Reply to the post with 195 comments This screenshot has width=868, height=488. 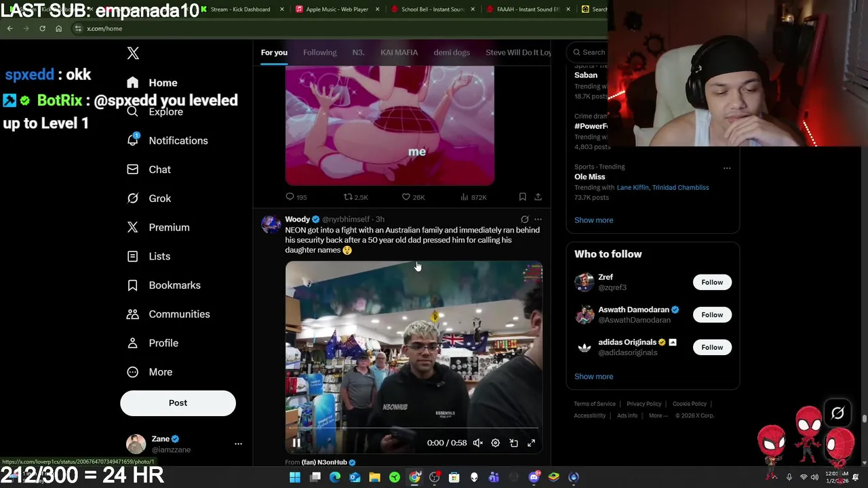[x=296, y=197]
